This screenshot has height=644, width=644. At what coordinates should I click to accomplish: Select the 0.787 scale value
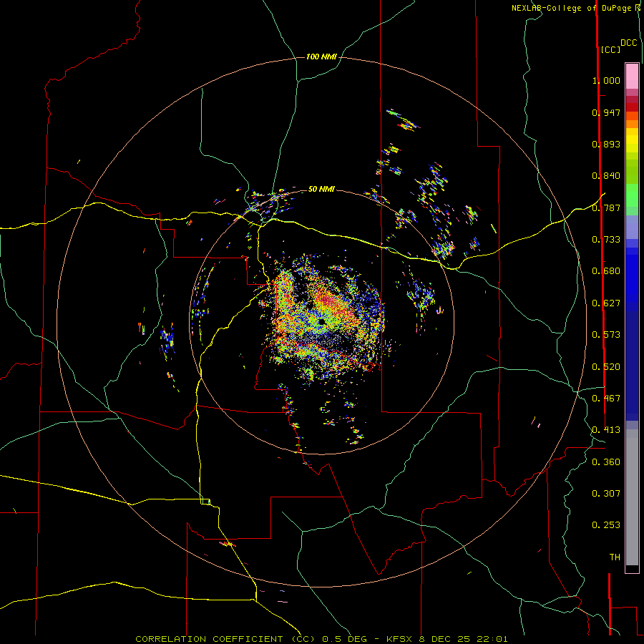[606, 208]
